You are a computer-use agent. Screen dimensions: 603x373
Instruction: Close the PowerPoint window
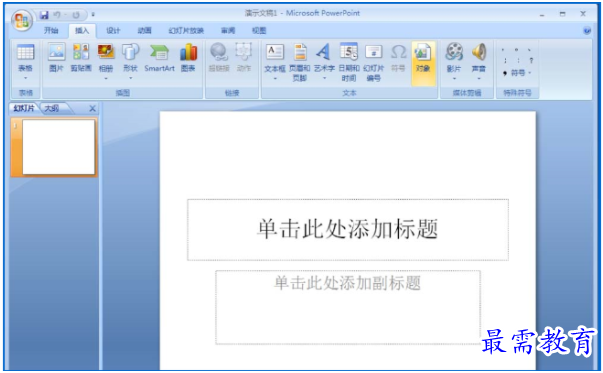tap(583, 14)
